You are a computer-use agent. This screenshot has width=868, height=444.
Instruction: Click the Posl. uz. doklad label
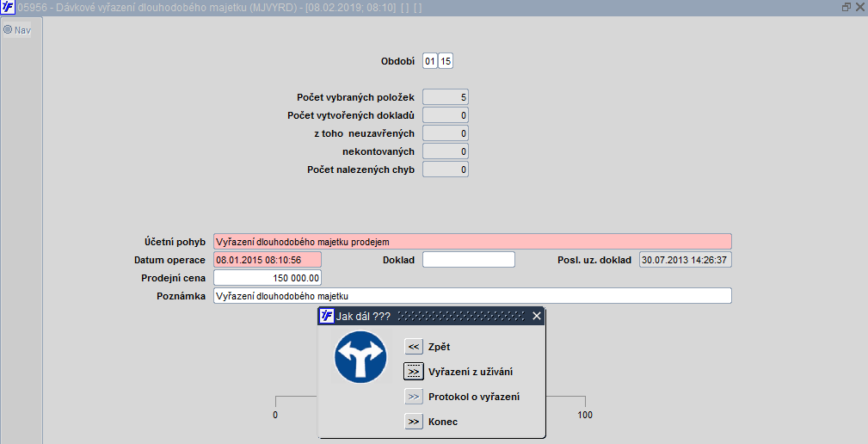point(594,260)
